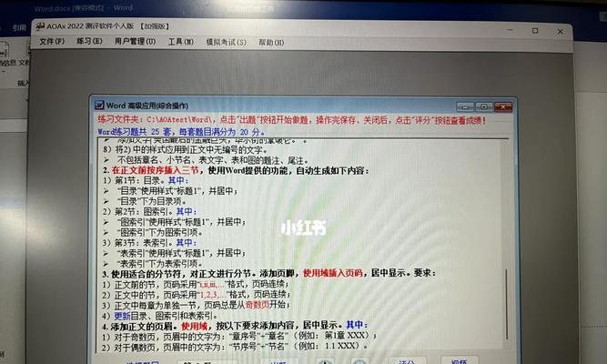Click the line '3) 正文中每章为单独一节'
The height and width of the screenshot is (364, 607).
(196, 305)
